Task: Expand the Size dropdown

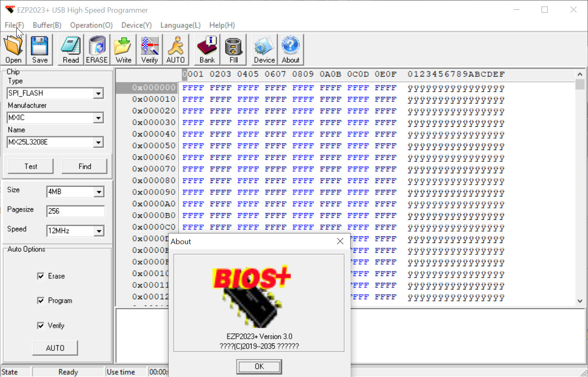Action: tap(99, 192)
